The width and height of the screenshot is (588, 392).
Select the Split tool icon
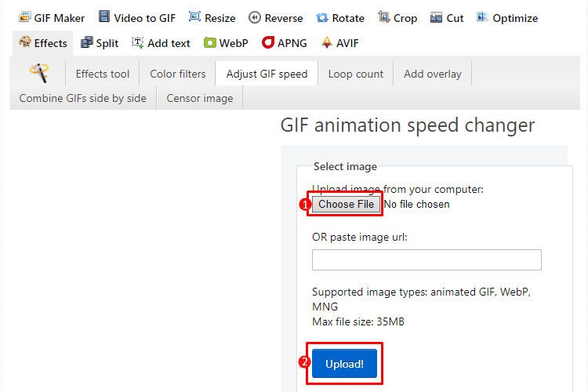(x=86, y=43)
